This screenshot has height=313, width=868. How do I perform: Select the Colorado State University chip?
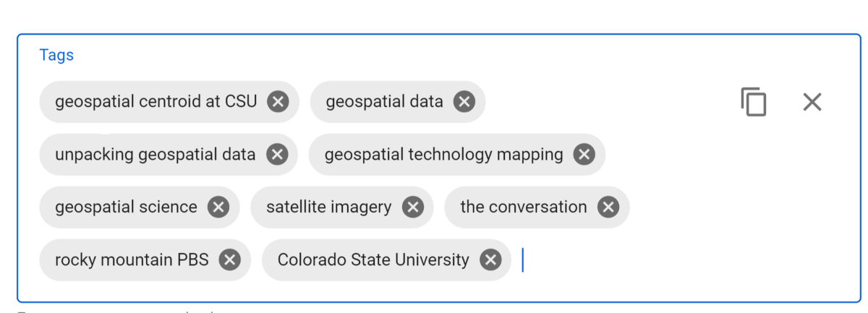[x=386, y=260]
